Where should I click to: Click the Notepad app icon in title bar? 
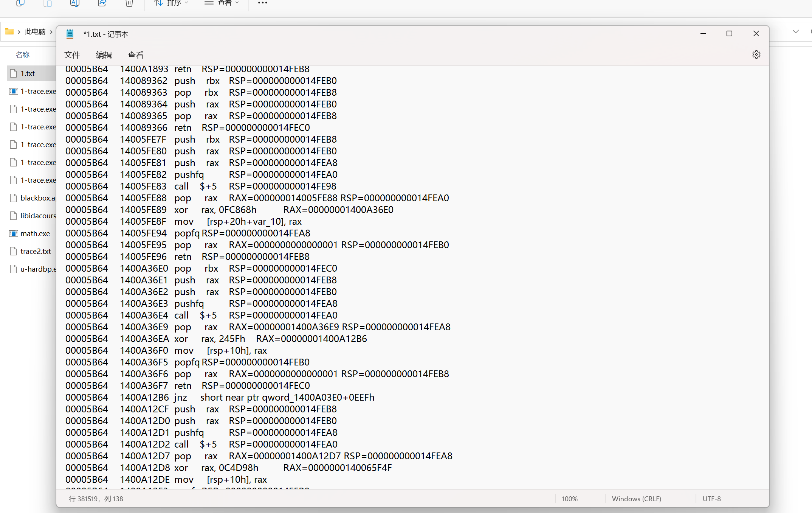tap(70, 34)
